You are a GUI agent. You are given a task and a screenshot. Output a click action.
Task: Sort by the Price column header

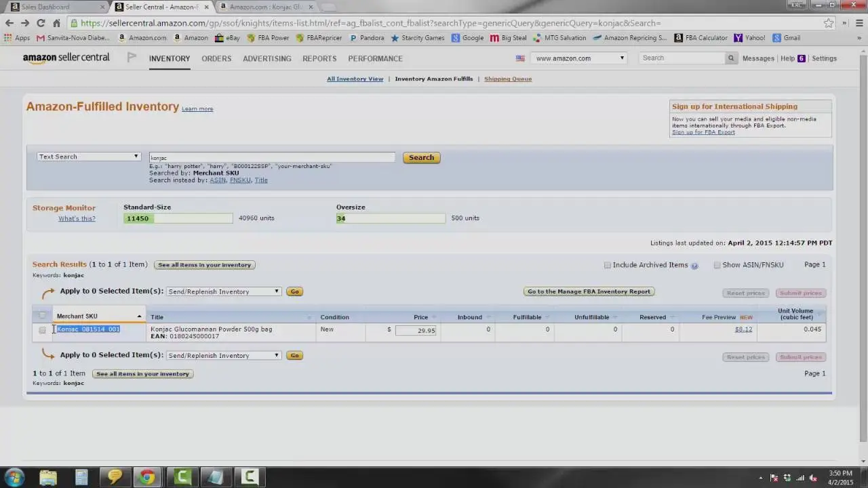(420, 317)
